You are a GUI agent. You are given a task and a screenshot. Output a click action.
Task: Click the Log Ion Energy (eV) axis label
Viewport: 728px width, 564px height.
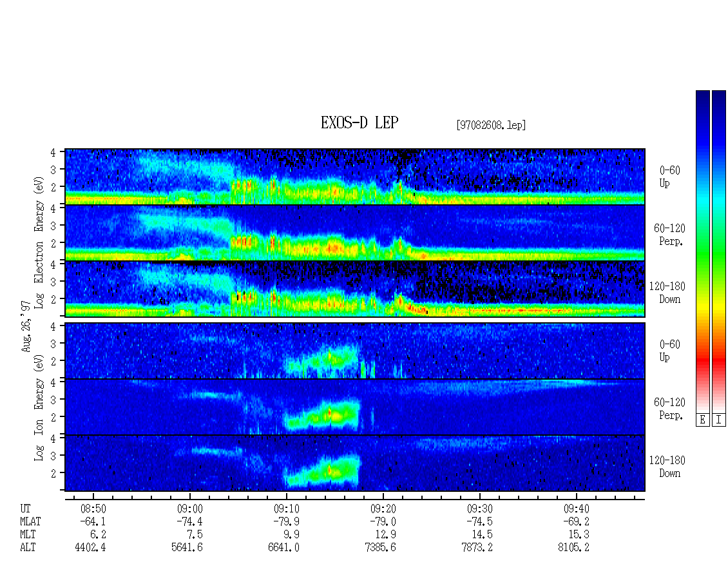39,407
